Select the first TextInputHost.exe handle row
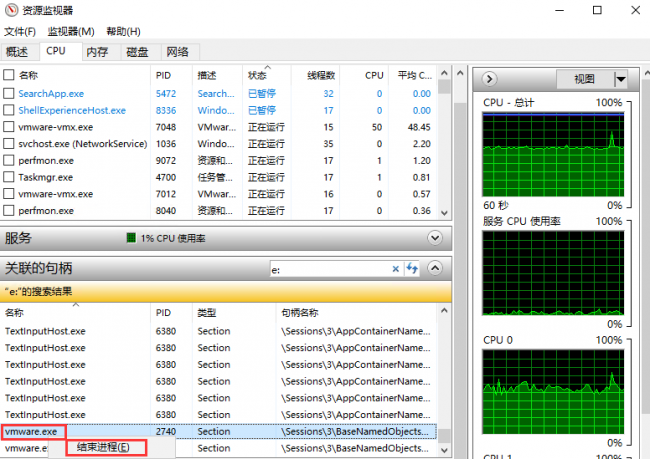The image size is (650, 459). [218, 331]
